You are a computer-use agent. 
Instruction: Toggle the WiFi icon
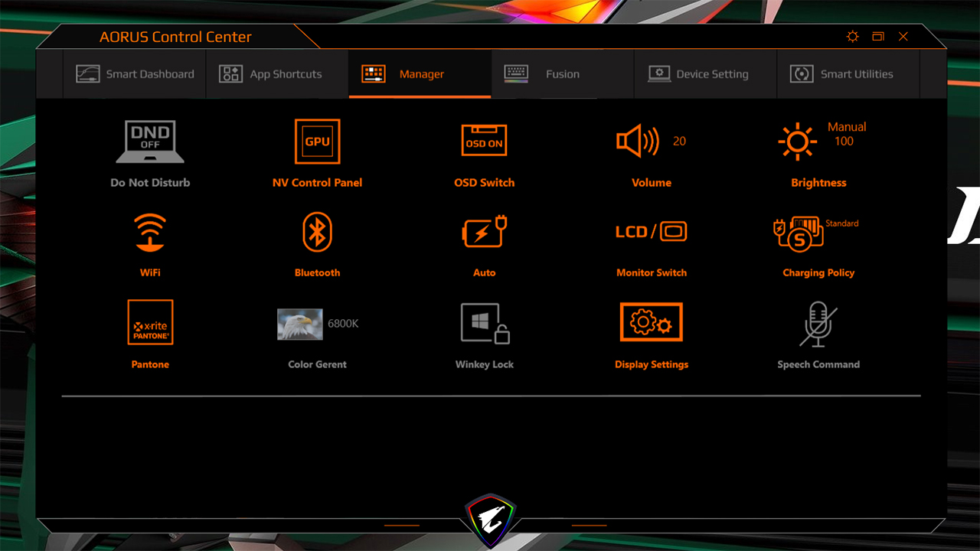click(x=150, y=233)
